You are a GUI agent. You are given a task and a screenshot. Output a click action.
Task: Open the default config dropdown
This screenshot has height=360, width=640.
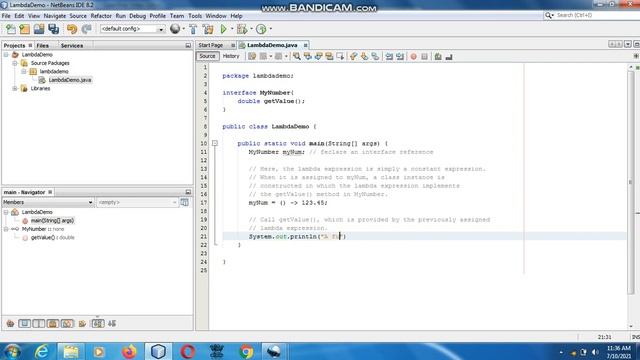pyautogui.click(x=133, y=29)
